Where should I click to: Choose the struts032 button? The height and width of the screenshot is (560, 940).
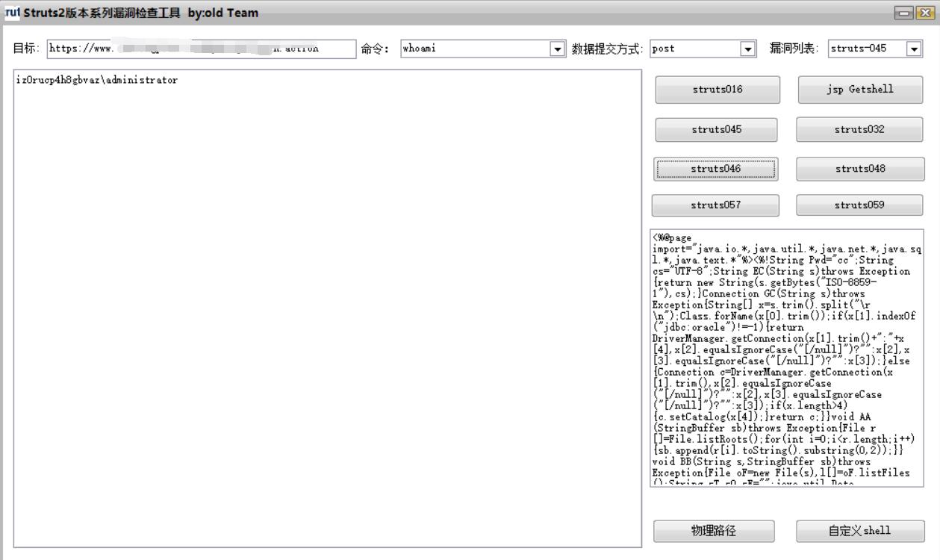(860, 130)
